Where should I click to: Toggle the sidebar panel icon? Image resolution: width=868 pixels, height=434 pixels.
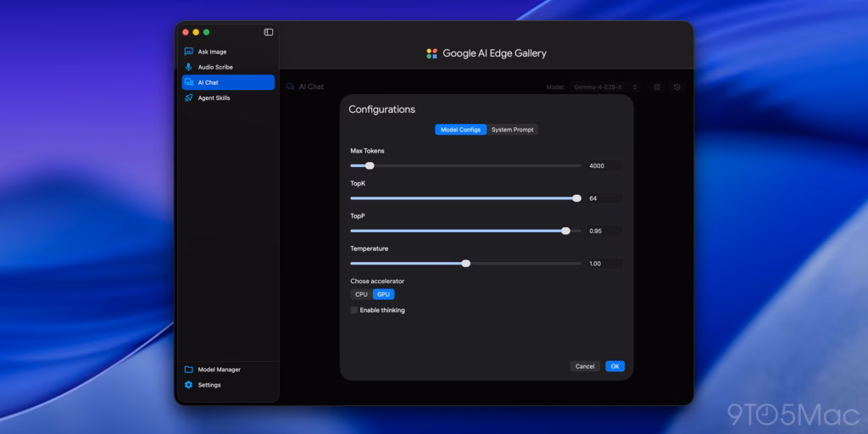[x=269, y=32]
